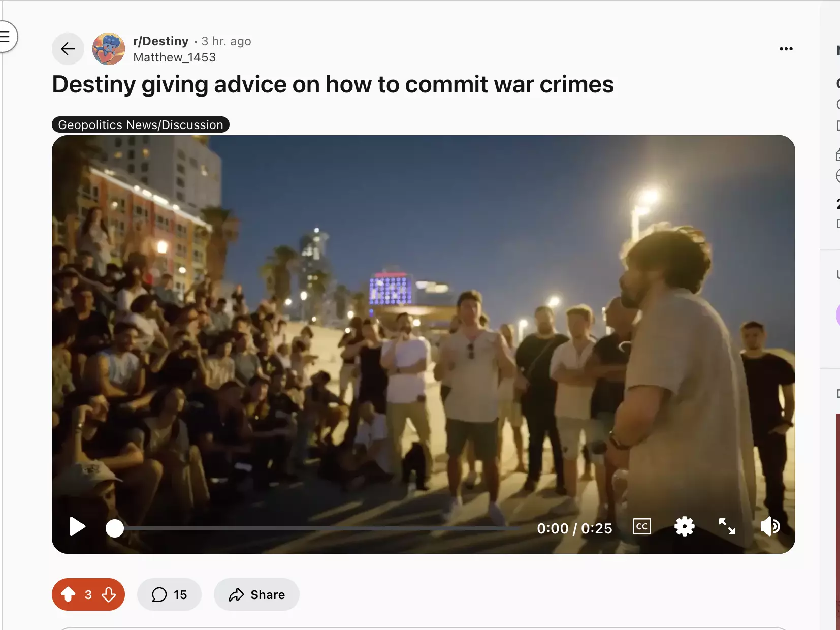This screenshot has height=630, width=840.
Task: Mute the video sound
Action: click(770, 526)
